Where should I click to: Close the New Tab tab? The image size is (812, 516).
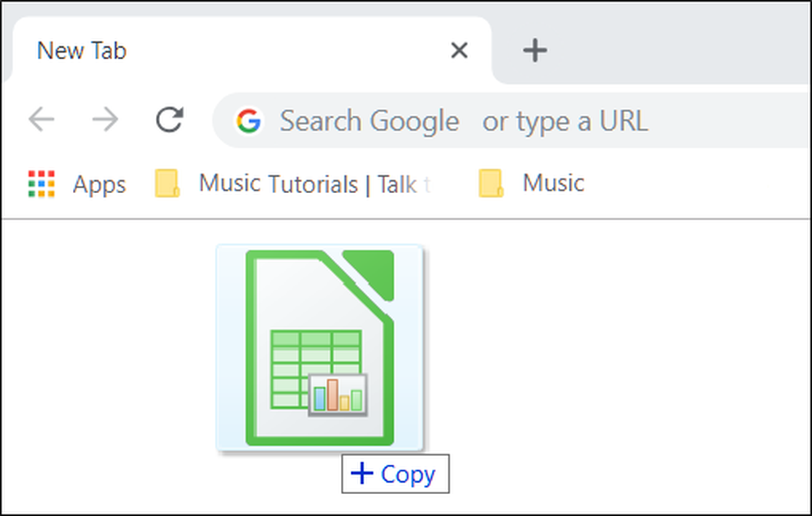pos(460,51)
